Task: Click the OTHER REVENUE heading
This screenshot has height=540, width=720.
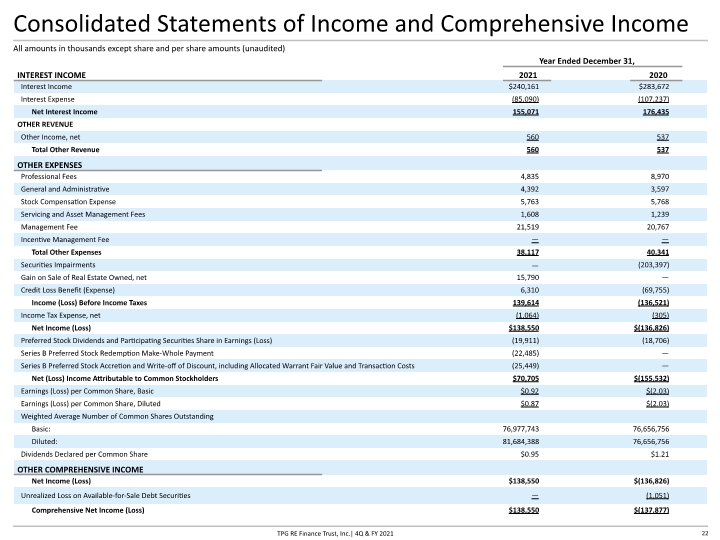Action: click(45, 124)
